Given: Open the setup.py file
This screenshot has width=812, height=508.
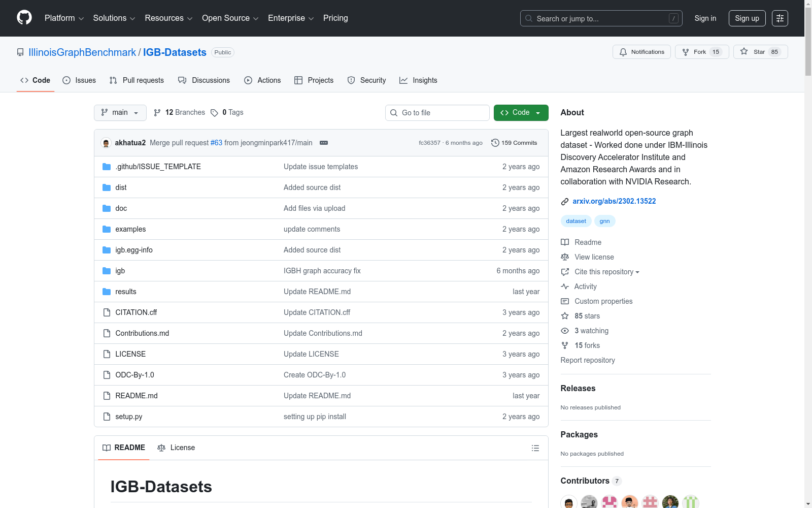Looking at the screenshot, I should coord(129,417).
